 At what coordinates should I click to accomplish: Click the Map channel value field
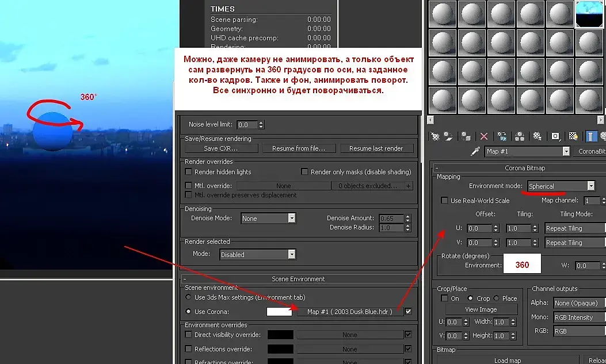click(592, 200)
